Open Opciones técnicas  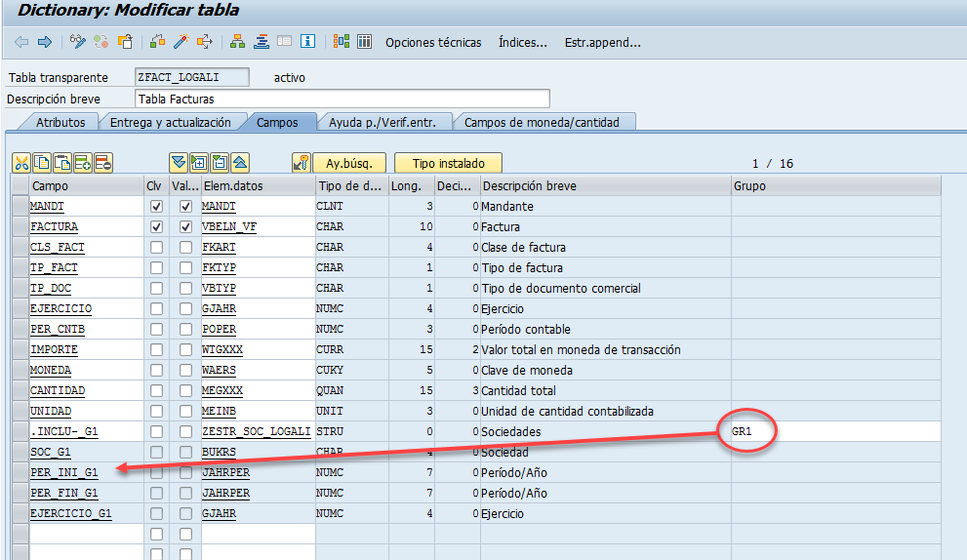pyautogui.click(x=433, y=43)
